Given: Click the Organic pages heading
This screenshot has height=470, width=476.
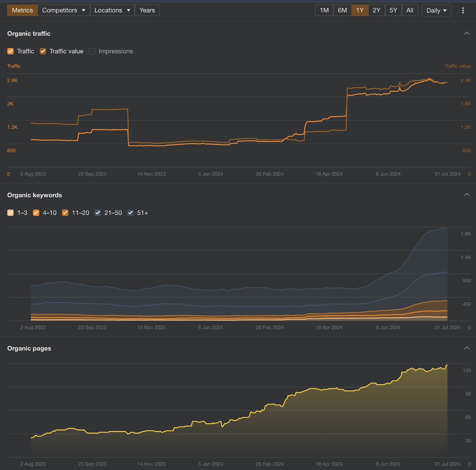Looking at the screenshot, I should click(x=29, y=348).
